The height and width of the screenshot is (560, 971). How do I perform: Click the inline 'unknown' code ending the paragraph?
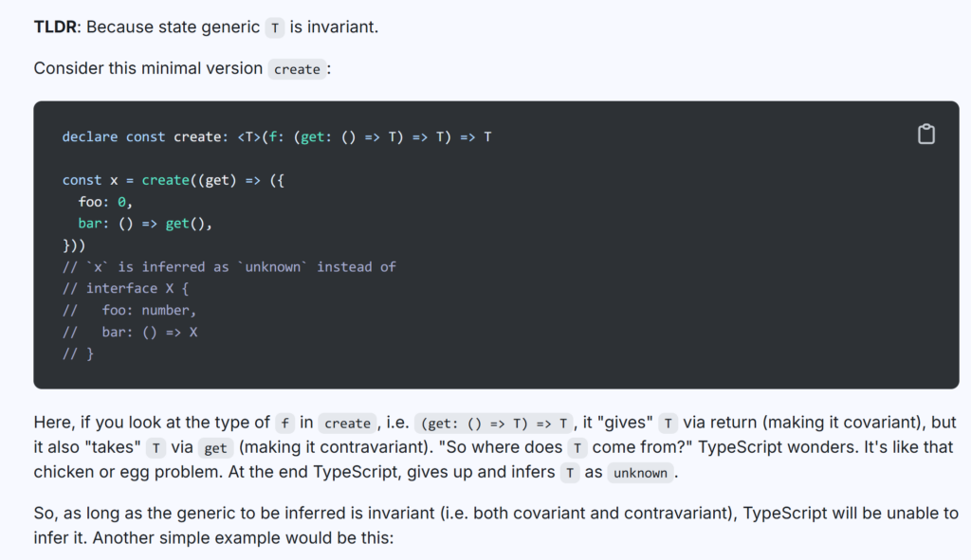click(640, 473)
